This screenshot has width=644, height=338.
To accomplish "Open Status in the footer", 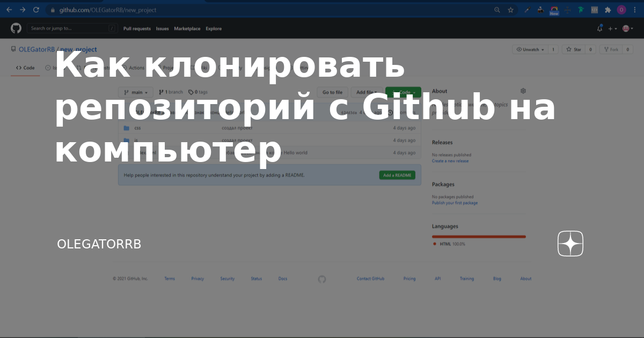I will 257,279.
